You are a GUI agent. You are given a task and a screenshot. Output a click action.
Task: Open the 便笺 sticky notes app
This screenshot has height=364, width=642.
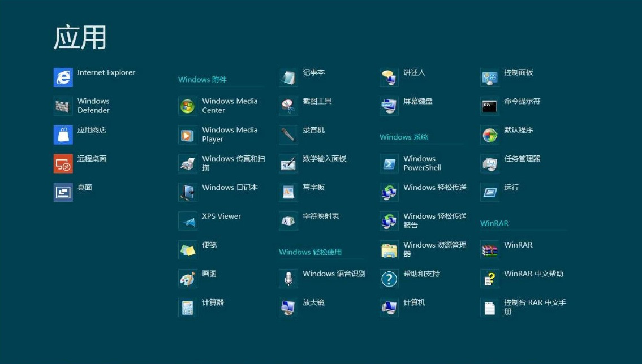[188, 250]
